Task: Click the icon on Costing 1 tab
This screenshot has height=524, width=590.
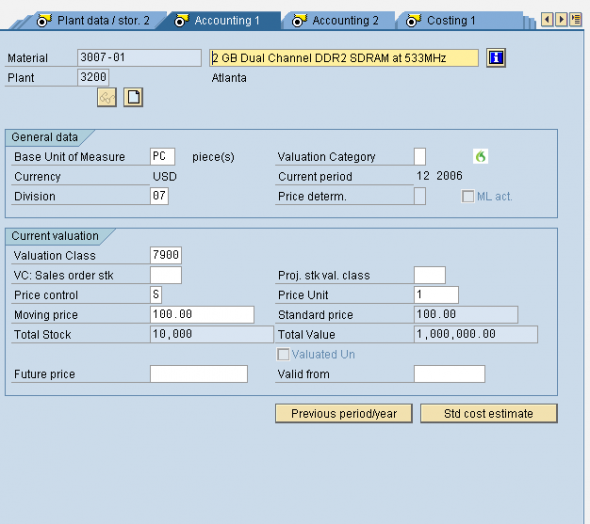Action: [x=414, y=20]
